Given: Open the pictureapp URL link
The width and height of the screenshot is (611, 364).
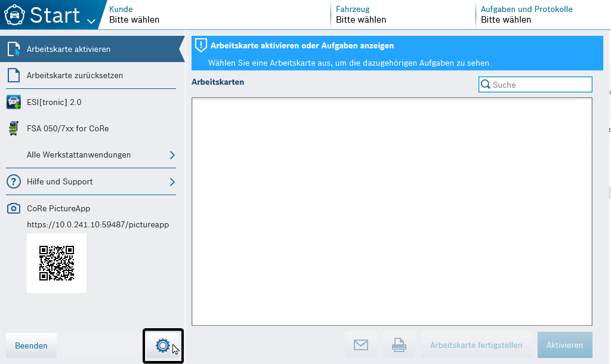Looking at the screenshot, I should point(98,224).
